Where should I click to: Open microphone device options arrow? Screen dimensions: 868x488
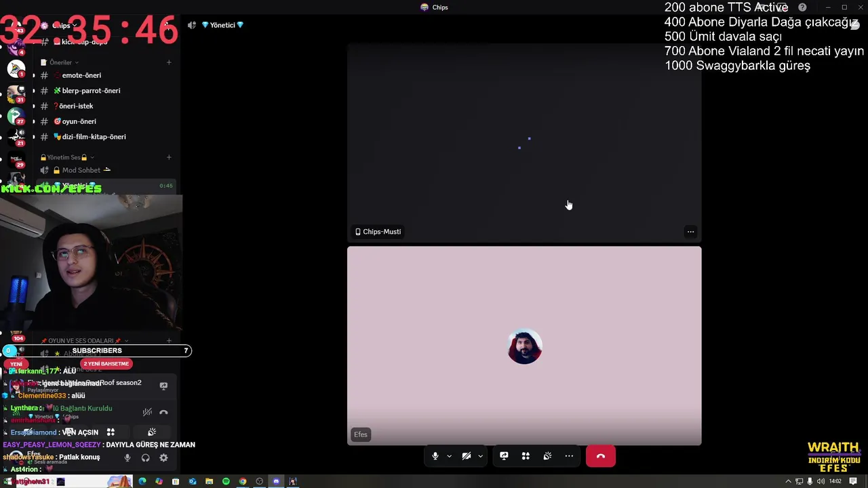[449, 456]
